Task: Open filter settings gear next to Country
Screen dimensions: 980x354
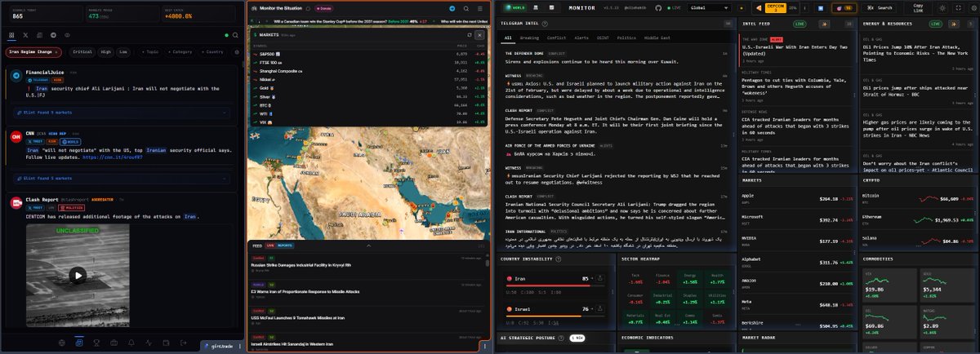Action: click(237, 52)
